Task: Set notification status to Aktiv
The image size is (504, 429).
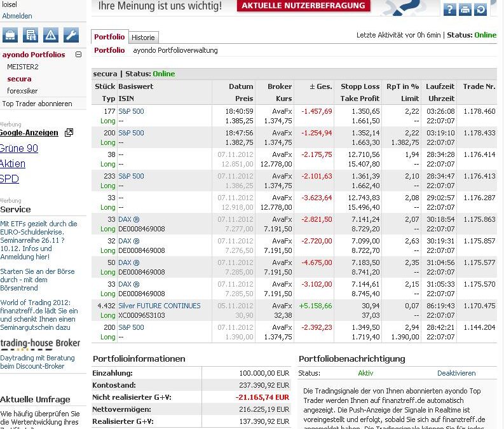Action: [x=365, y=373]
